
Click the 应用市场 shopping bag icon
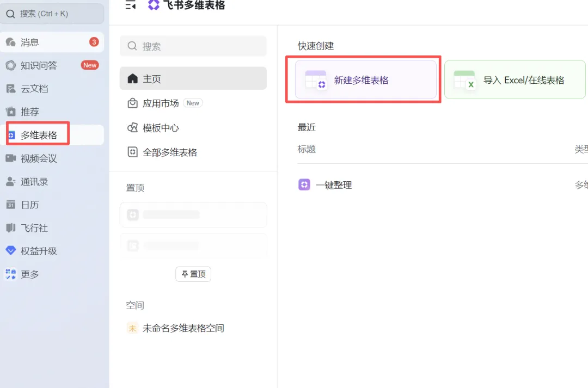[x=133, y=103]
